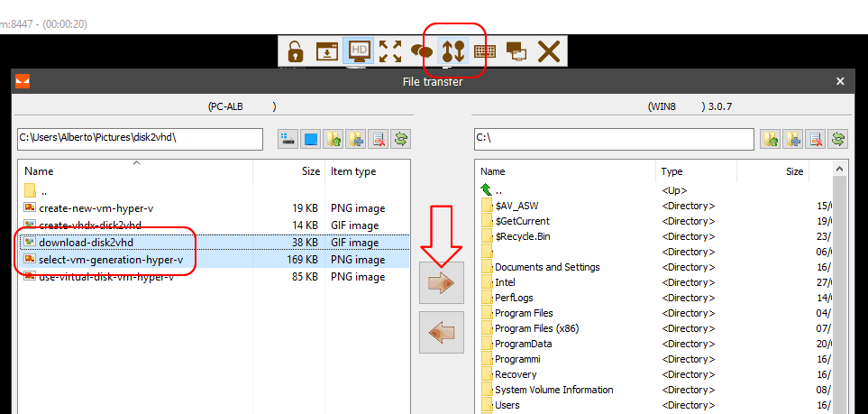This screenshot has height=414, width=868.
Task: Switch to fullscreen using the four-arrows icon
Action: pos(390,51)
